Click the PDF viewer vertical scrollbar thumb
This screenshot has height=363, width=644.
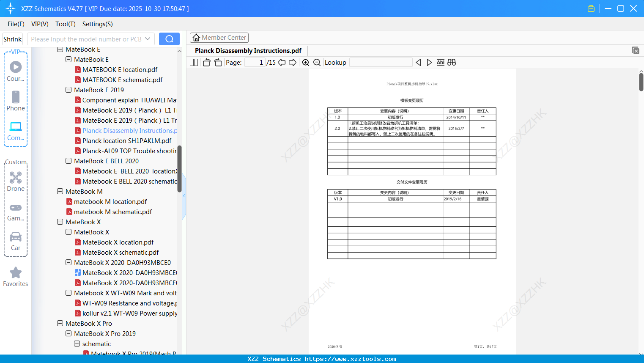coord(641,82)
